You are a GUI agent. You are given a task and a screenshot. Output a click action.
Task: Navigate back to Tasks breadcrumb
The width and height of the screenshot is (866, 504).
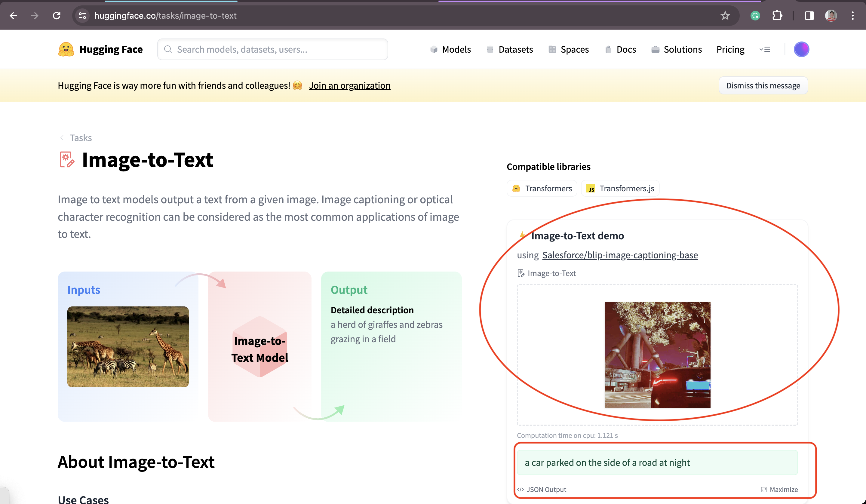point(81,138)
